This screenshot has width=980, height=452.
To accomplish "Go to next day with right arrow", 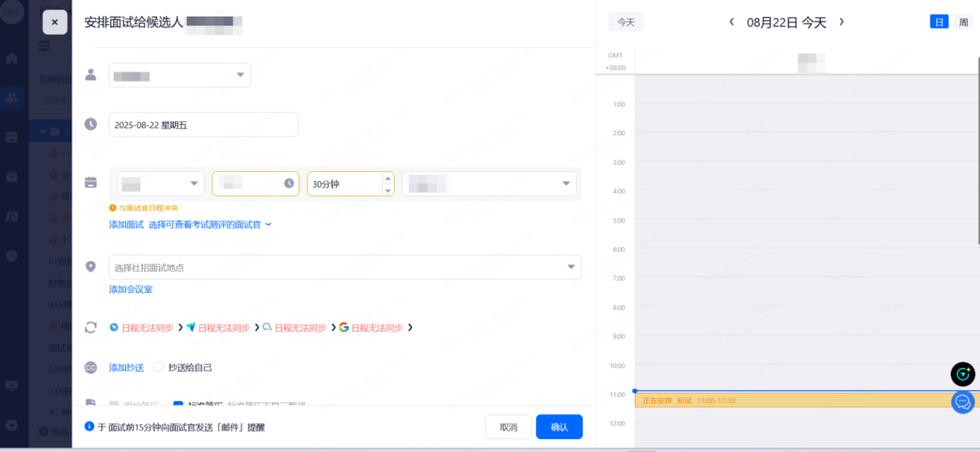I will (x=841, y=22).
